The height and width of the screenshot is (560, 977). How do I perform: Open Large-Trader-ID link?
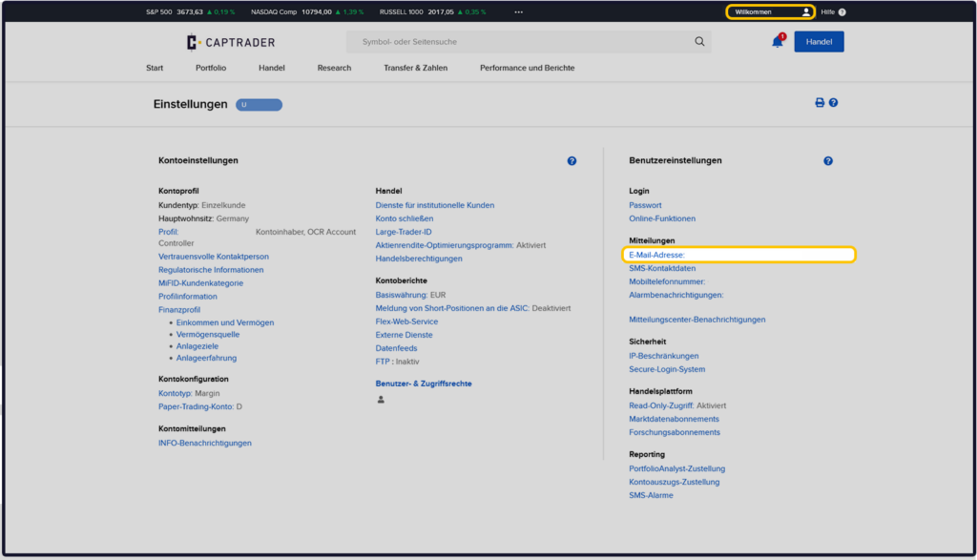tap(404, 232)
